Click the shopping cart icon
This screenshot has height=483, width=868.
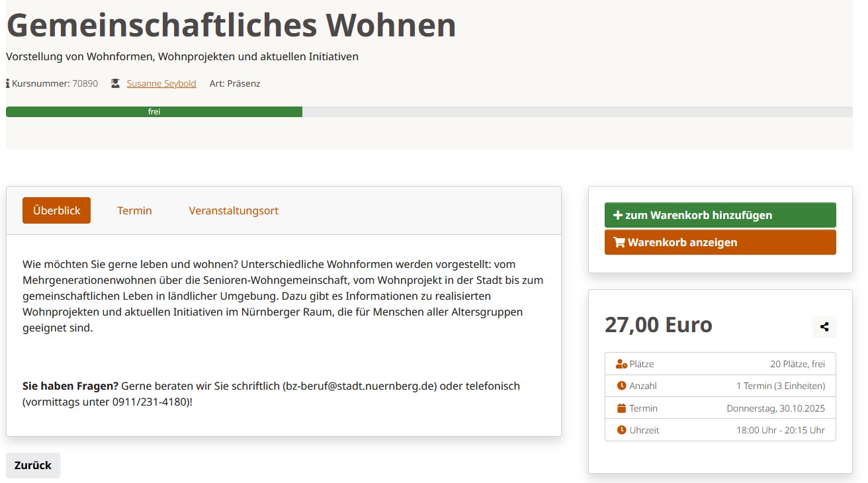[619, 242]
